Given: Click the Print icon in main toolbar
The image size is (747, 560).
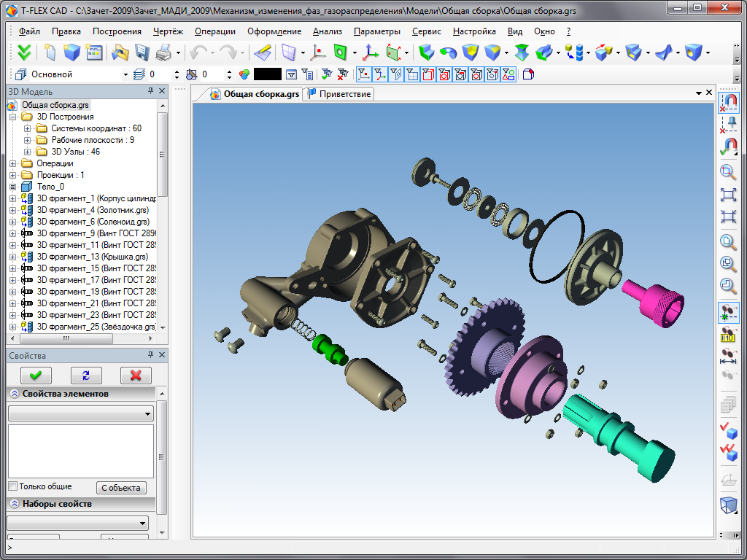Looking at the screenshot, I should pyautogui.click(x=163, y=52).
